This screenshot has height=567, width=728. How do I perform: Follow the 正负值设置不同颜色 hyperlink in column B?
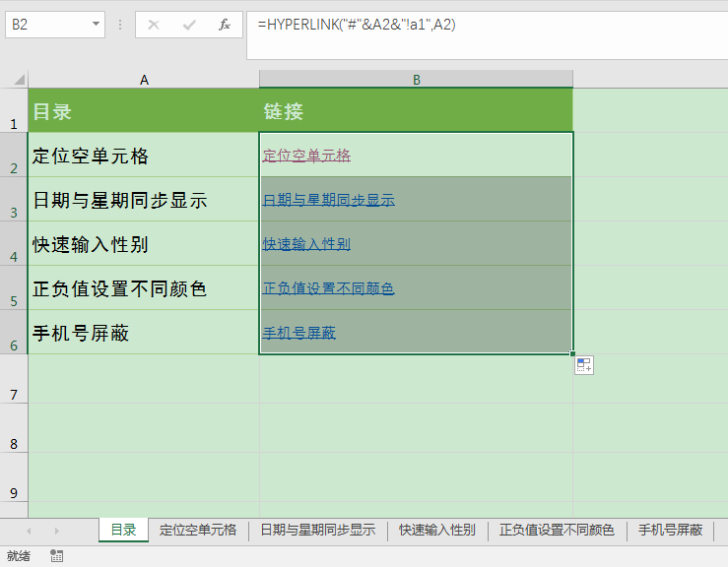[x=329, y=288]
